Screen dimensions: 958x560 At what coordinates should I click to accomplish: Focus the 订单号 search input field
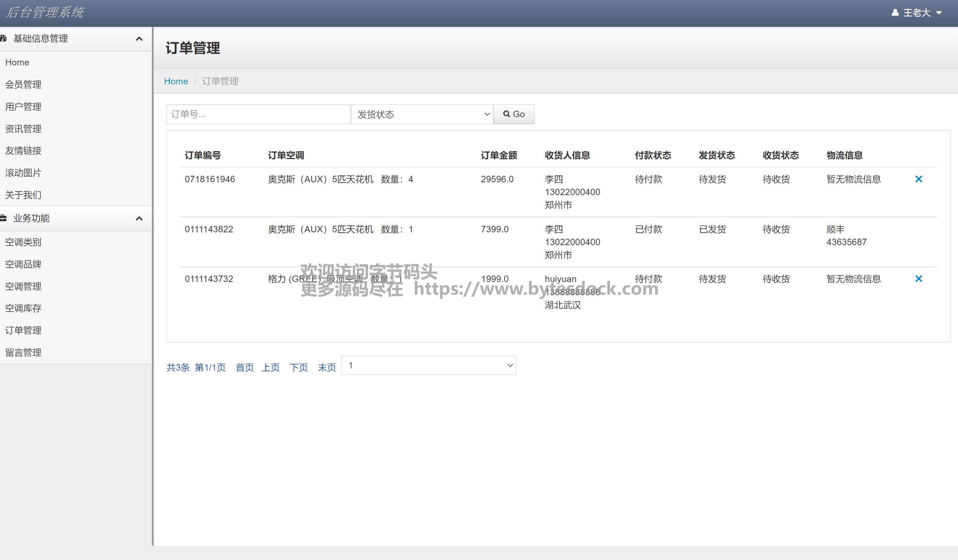pyautogui.click(x=258, y=114)
